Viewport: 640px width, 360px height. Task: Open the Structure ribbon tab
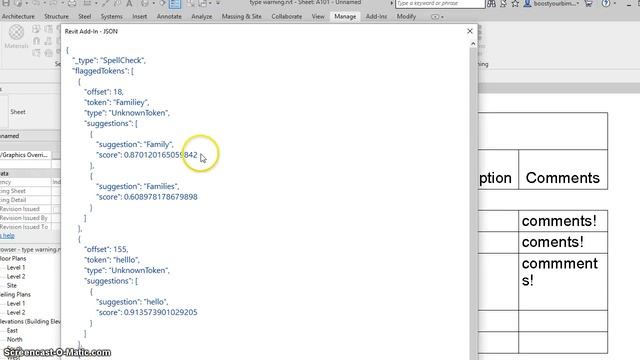[x=56, y=17]
